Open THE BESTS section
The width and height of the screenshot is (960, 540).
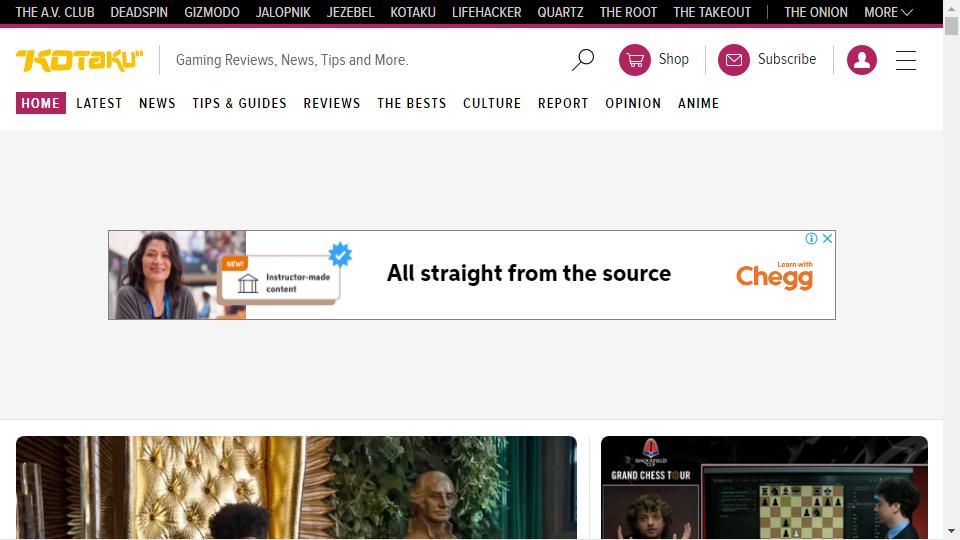click(412, 103)
